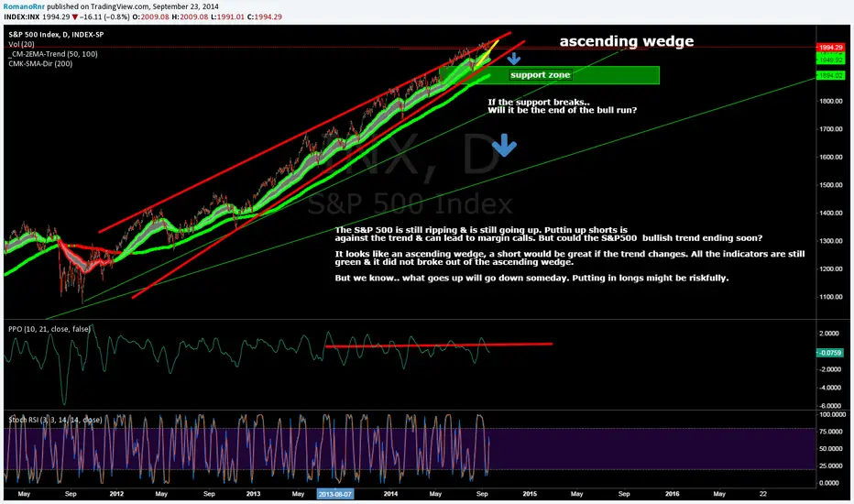Image resolution: width=854 pixels, height=504 pixels.
Task: Click the 1800.00 price axis label
Action: (831, 102)
